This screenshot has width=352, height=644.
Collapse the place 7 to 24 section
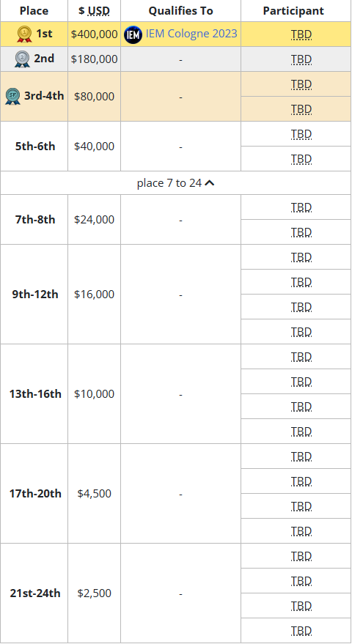pyautogui.click(x=175, y=183)
